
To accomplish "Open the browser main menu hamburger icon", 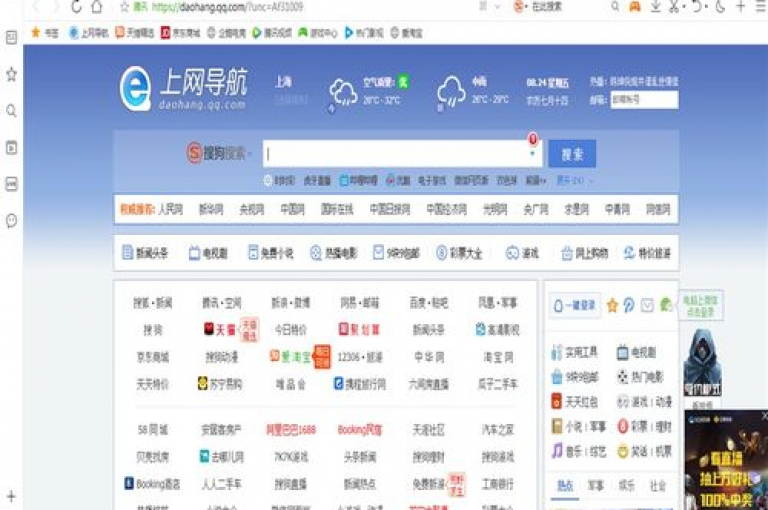I will click(761, 7).
